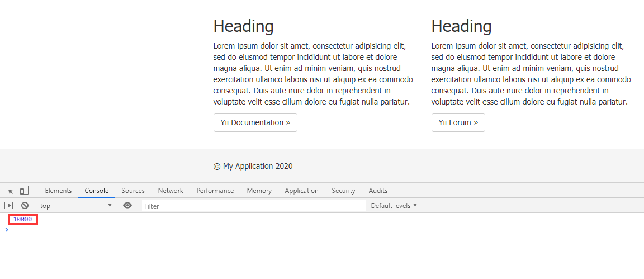Switch to the Memory tab

pyautogui.click(x=259, y=191)
